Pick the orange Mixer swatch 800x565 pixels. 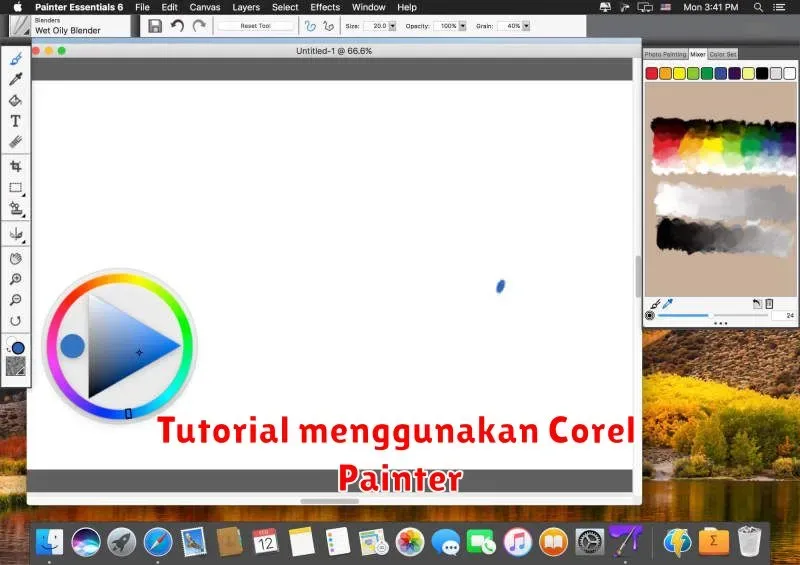665,73
